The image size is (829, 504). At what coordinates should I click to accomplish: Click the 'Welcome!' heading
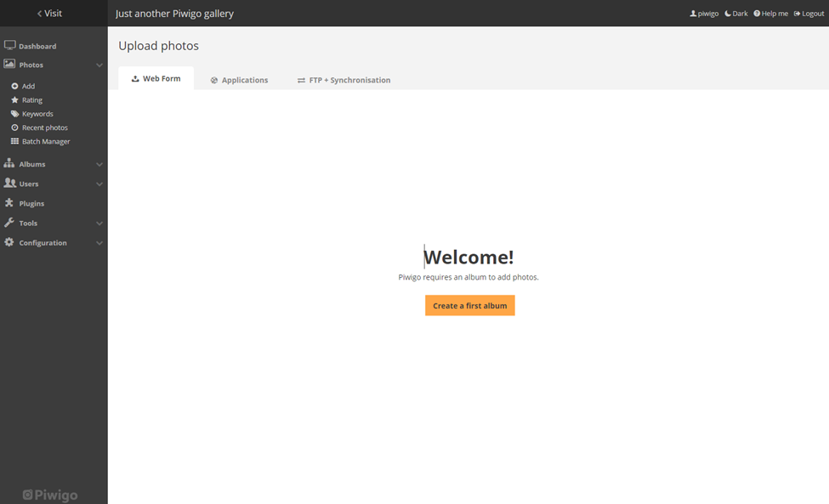pyautogui.click(x=468, y=258)
